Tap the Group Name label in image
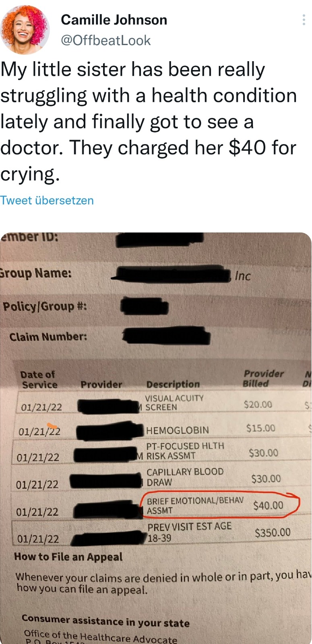Screen dimensions: 312x644 click(36, 273)
